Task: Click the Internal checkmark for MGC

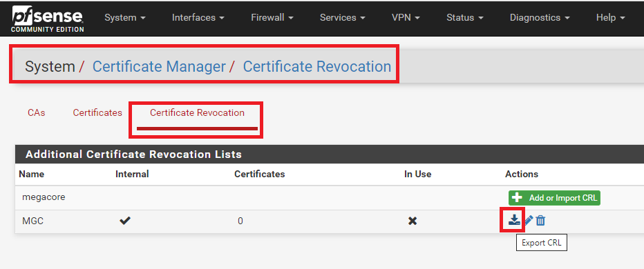Action: tap(125, 221)
